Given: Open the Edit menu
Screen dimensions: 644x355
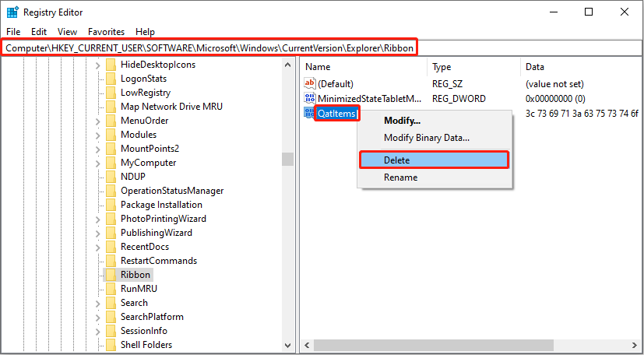Looking at the screenshot, I should point(39,32).
